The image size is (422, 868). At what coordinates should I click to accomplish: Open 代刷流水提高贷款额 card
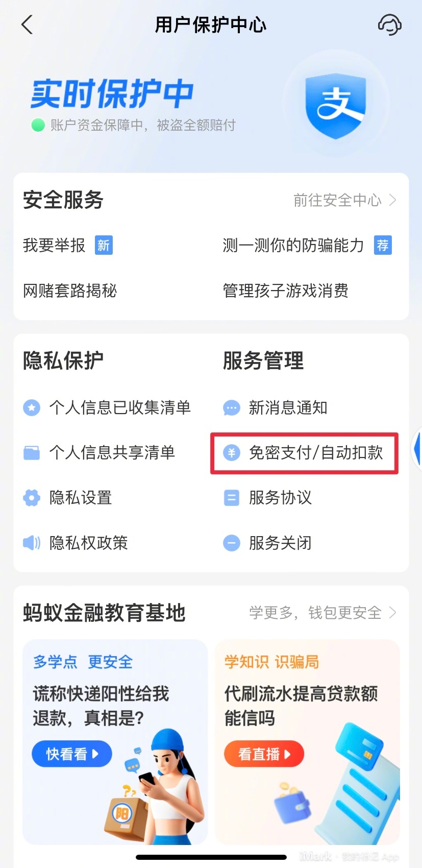308,742
